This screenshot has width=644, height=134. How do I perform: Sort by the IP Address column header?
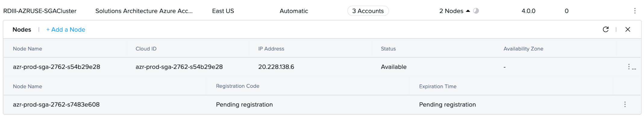pyautogui.click(x=271, y=49)
